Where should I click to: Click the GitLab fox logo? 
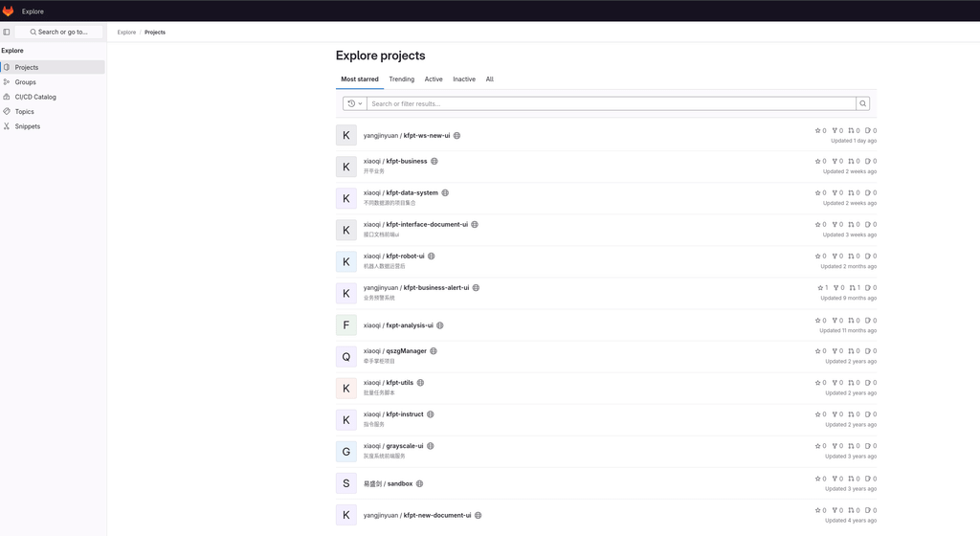pos(8,11)
